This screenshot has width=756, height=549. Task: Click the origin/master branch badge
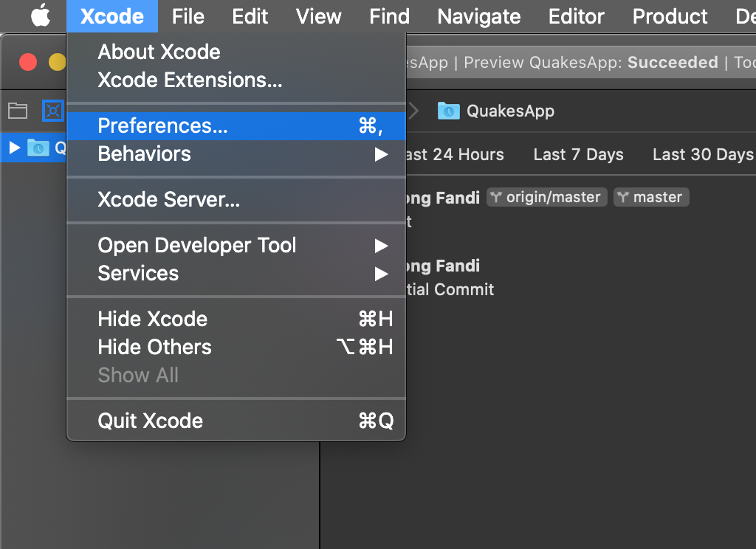(546, 197)
